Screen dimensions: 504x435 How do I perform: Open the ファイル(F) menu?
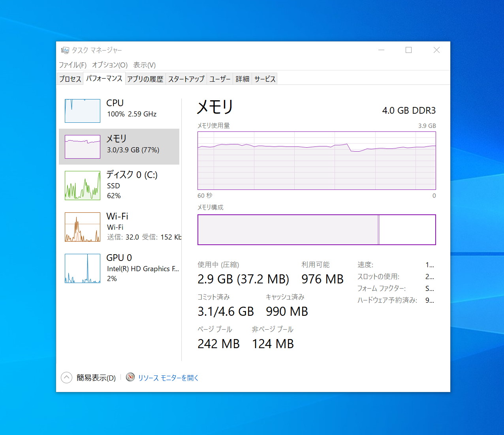[x=73, y=65]
